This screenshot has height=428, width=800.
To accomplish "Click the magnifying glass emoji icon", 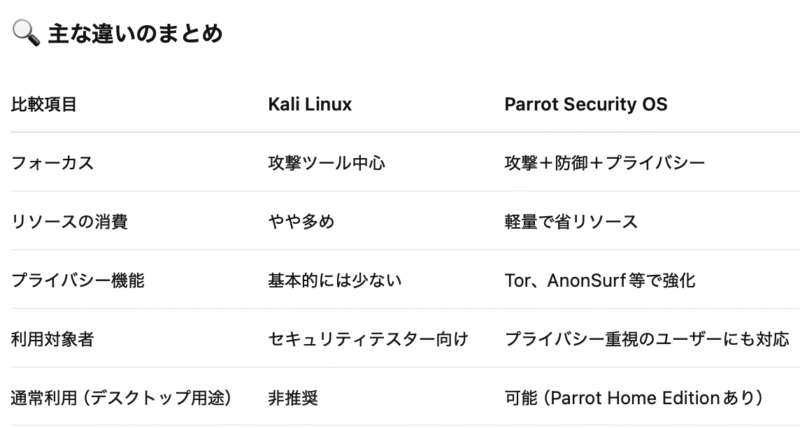I will coord(26,33).
